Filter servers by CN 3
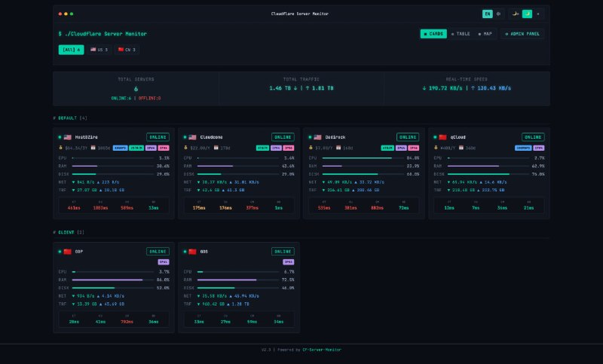Image resolution: width=603 pixels, height=364 pixels. 127,50
